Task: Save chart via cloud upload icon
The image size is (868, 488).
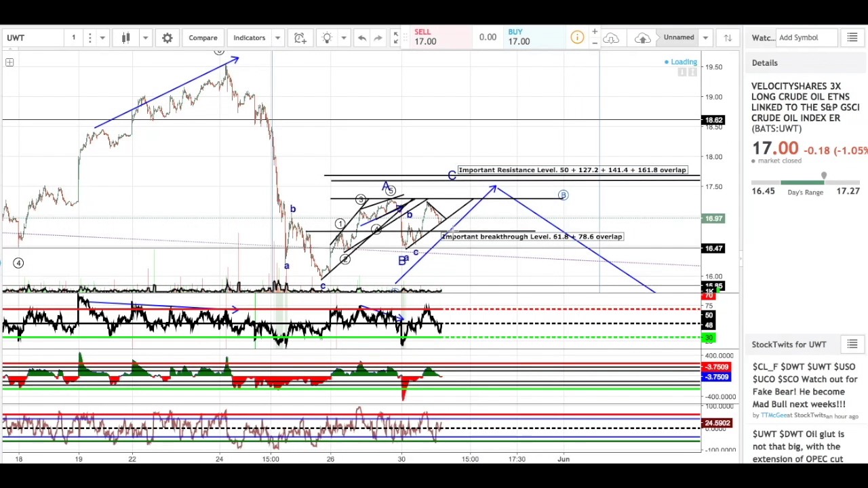Action: pyautogui.click(x=642, y=38)
